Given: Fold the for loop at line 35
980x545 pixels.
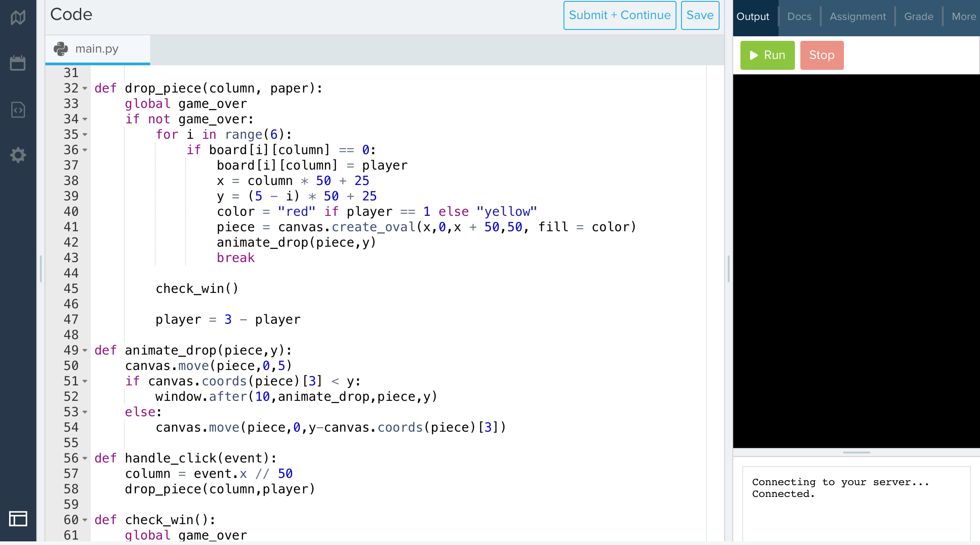Looking at the screenshot, I should click(85, 135).
